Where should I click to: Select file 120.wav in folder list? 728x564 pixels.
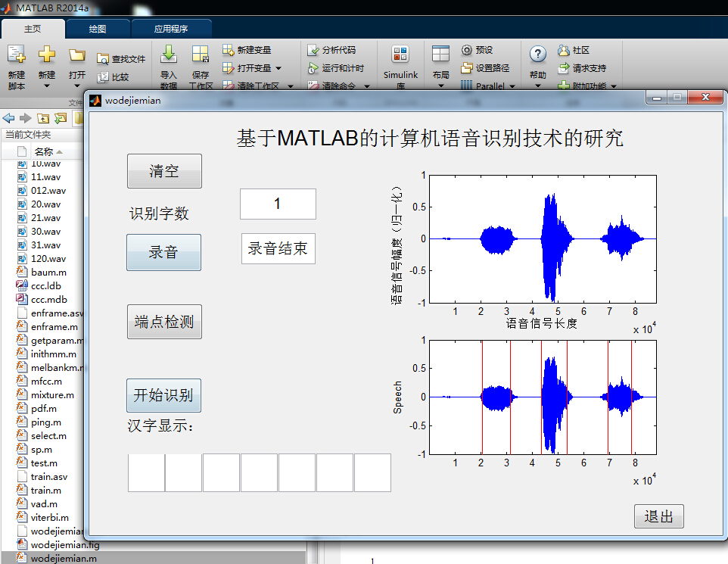pyautogui.click(x=48, y=259)
